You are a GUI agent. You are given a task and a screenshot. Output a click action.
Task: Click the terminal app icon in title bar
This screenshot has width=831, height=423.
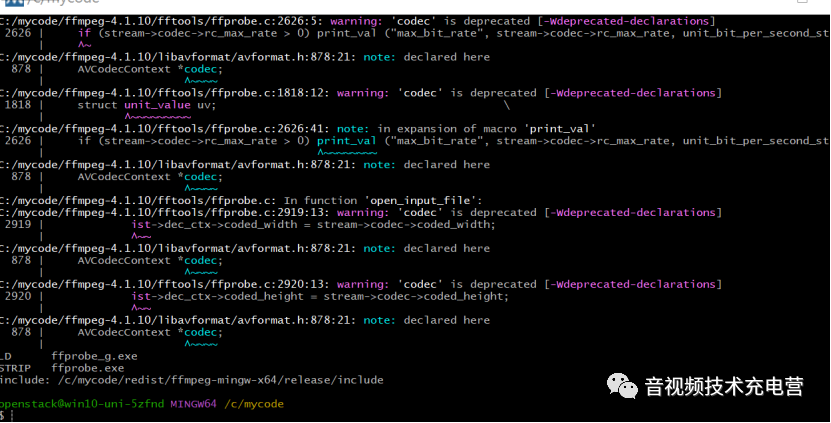(10, 3)
